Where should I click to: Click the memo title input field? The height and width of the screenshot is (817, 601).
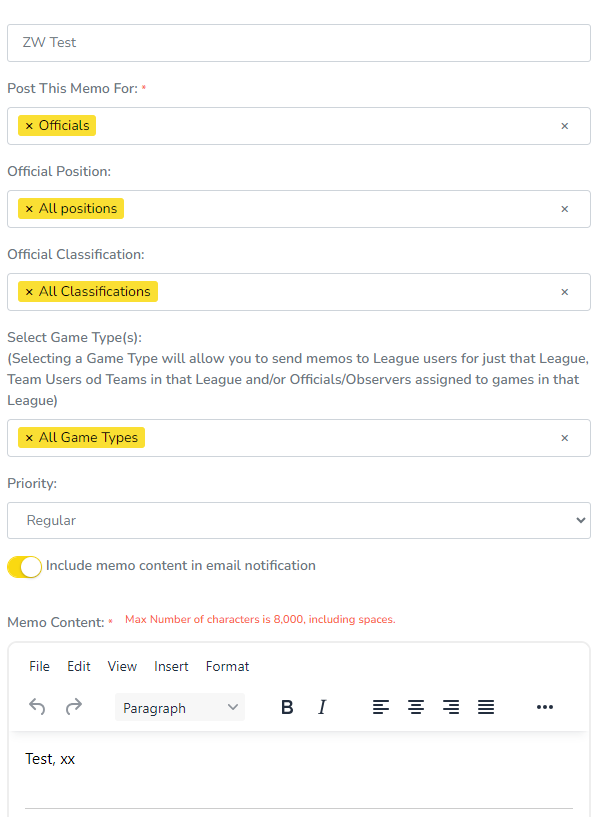tap(299, 43)
